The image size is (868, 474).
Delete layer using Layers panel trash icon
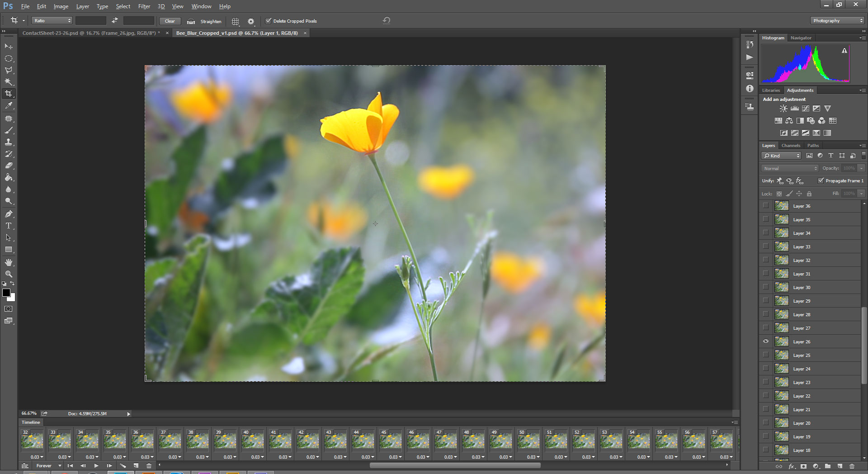coord(852,466)
